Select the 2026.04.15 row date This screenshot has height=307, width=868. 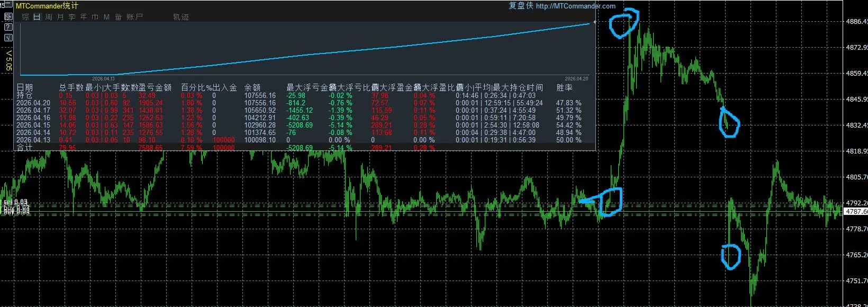coord(33,125)
